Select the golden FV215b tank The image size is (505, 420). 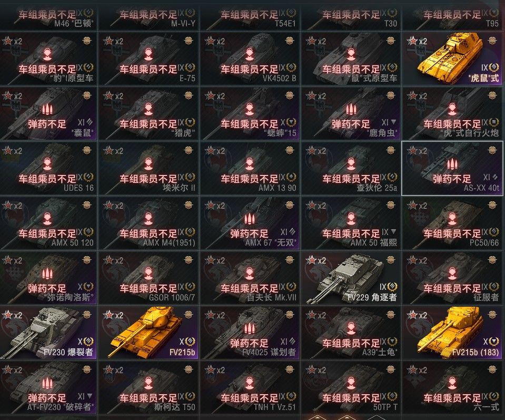pyautogui.click(x=148, y=333)
